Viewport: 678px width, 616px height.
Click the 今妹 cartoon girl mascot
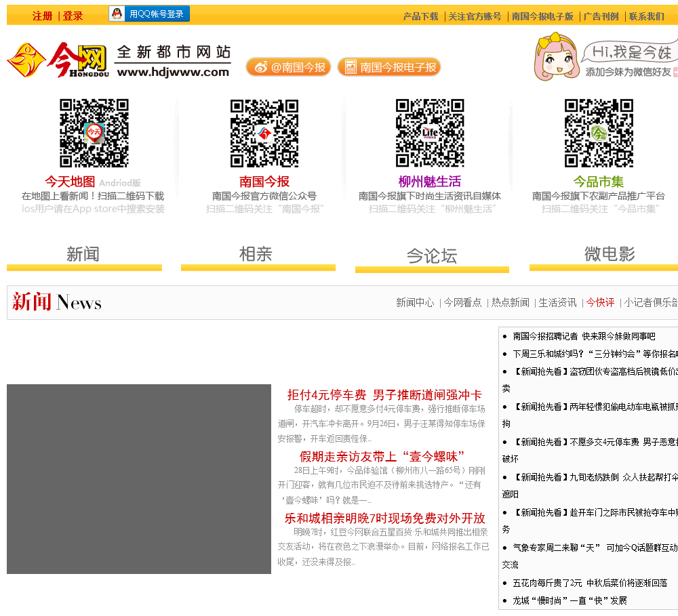tap(556, 57)
